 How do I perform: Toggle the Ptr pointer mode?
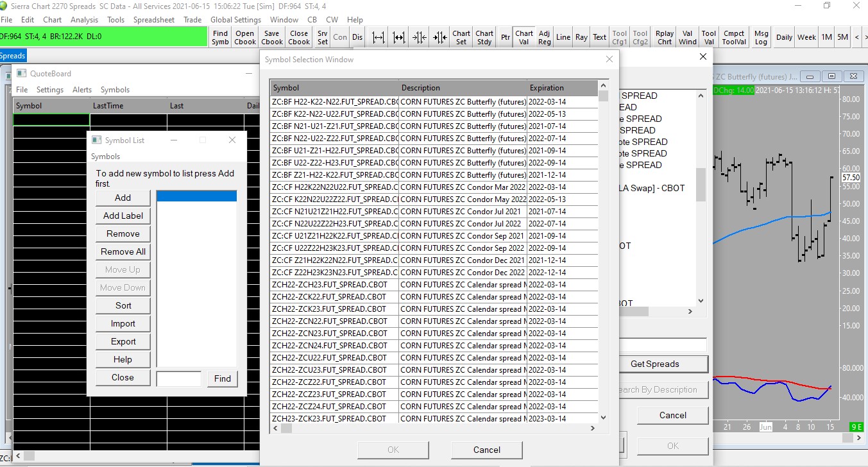coord(506,37)
